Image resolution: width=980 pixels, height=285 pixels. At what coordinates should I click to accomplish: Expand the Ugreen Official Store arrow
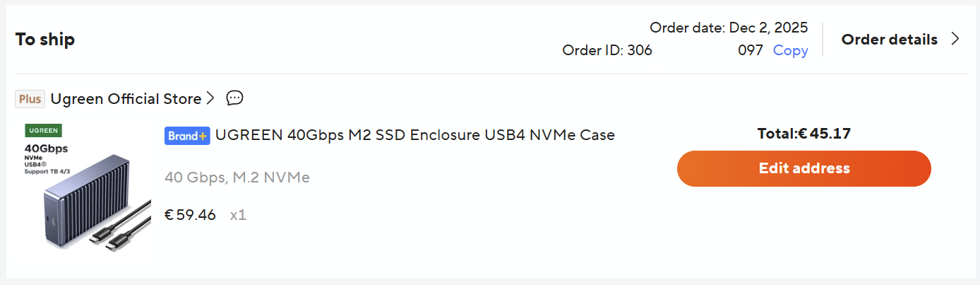click(210, 99)
